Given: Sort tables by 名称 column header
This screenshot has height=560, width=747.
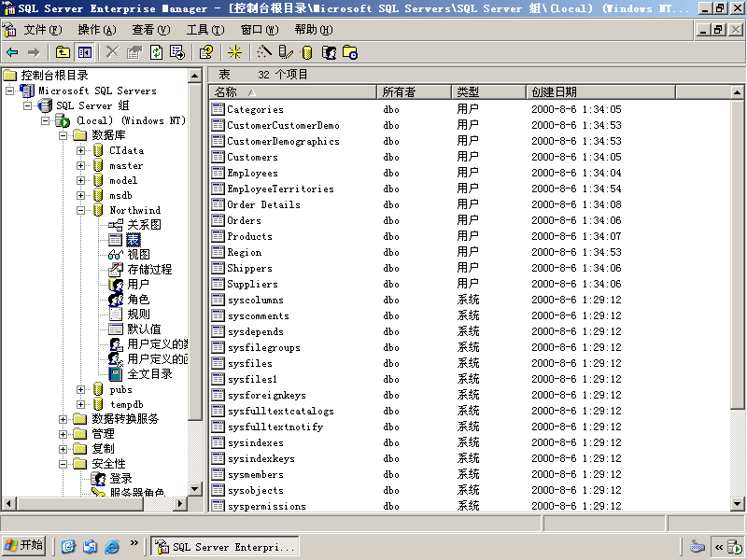Looking at the screenshot, I should click(292, 91).
